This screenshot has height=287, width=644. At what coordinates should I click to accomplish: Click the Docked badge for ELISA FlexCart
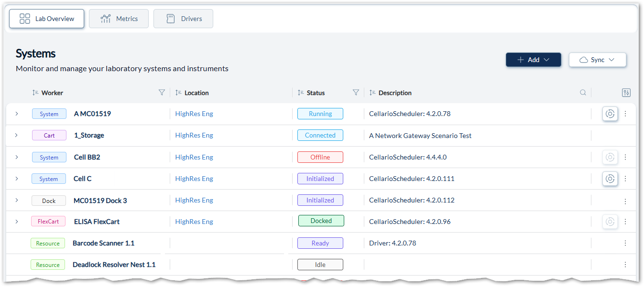[x=321, y=221]
